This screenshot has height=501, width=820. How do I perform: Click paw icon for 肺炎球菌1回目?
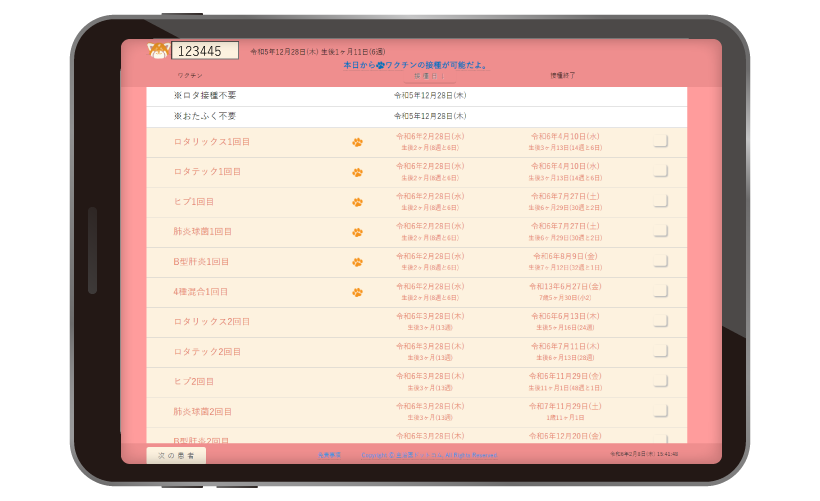point(357,232)
